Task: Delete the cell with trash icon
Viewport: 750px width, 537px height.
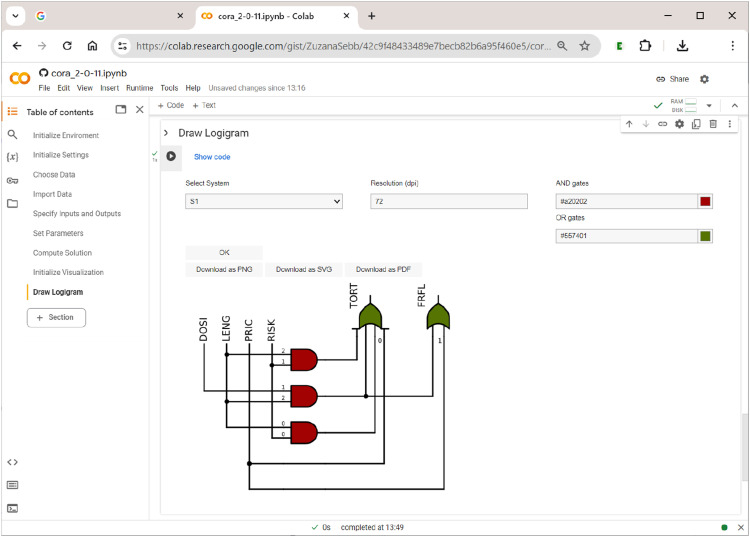Action: [x=713, y=124]
